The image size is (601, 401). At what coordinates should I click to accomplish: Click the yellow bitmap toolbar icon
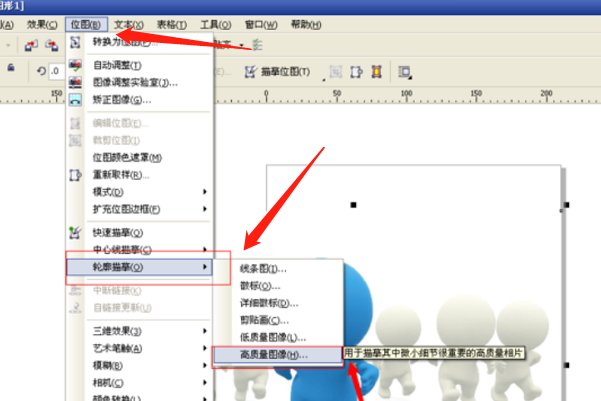click(x=376, y=72)
